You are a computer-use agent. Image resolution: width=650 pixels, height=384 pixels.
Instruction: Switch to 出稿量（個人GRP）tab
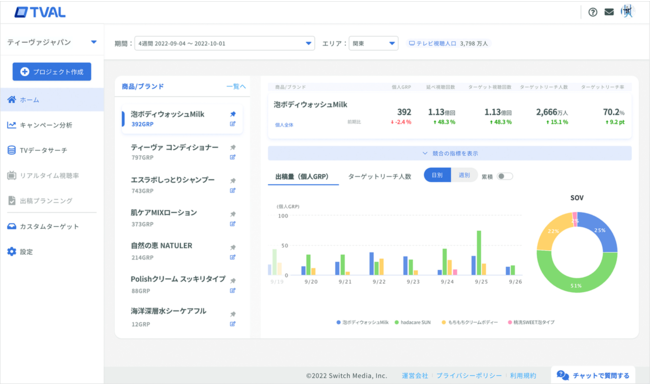coord(303,177)
